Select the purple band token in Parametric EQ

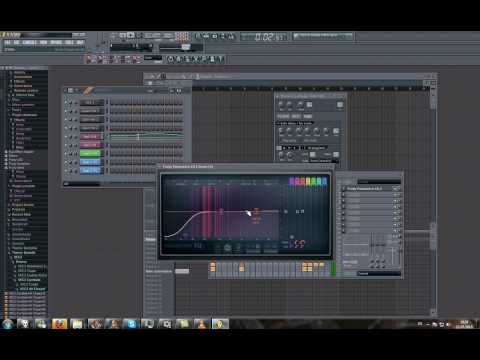click(292, 181)
